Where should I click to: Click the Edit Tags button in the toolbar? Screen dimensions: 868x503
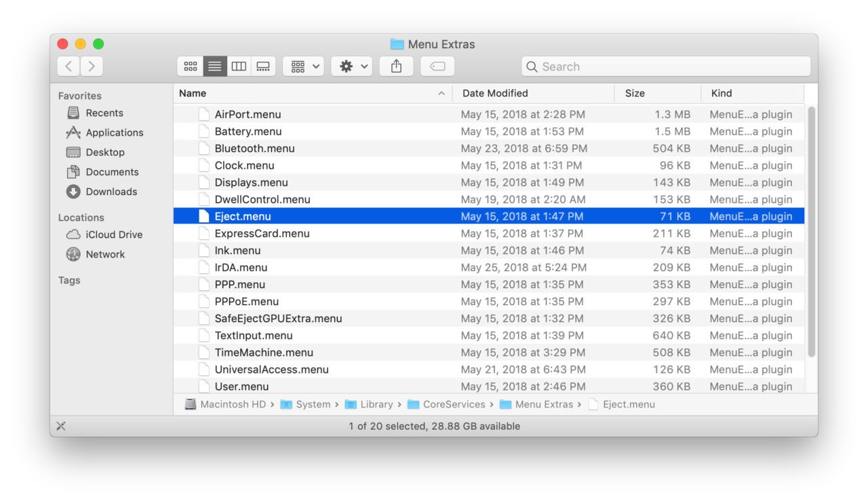click(437, 66)
